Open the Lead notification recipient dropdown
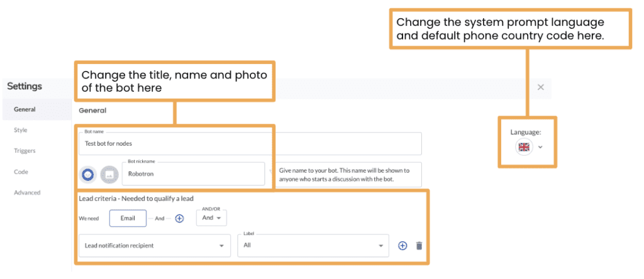The height and width of the screenshot is (279, 644). 154,245
